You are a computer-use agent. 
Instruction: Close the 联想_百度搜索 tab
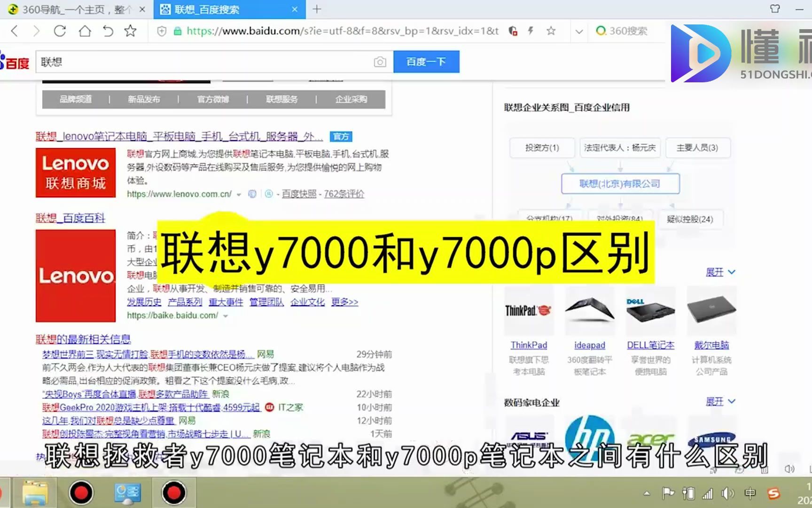click(295, 9)
